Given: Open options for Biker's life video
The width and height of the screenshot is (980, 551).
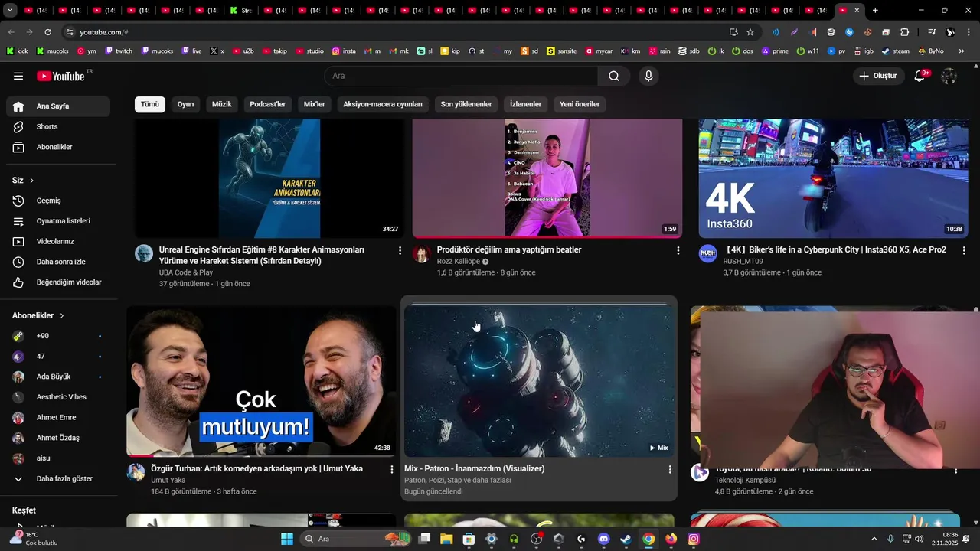Looking at the screenshot, I should [964, 250].
